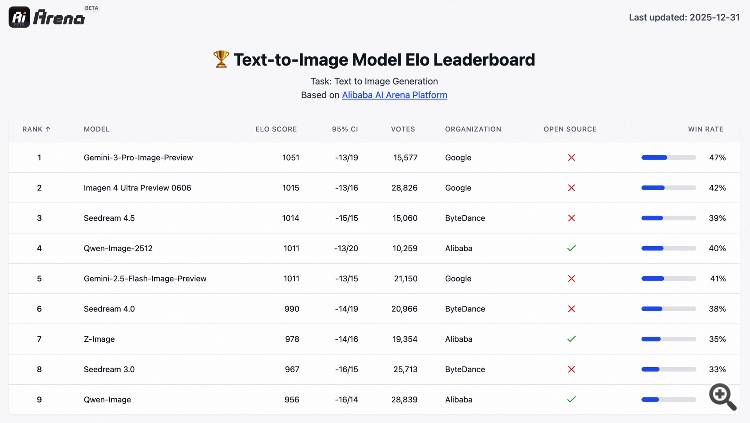
Task: Sort by the Organization column header
Action: 473,129
